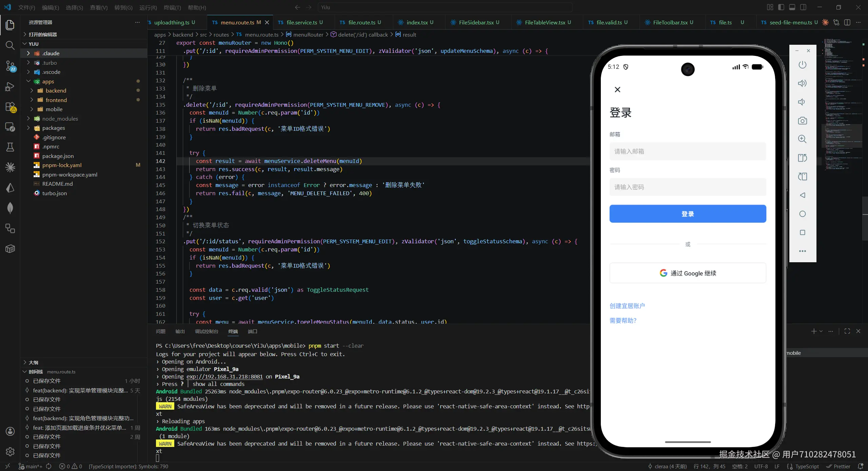This screenshot has width=868, height=471.
Task: Open Run and Debug view
Action: [10, 87]
